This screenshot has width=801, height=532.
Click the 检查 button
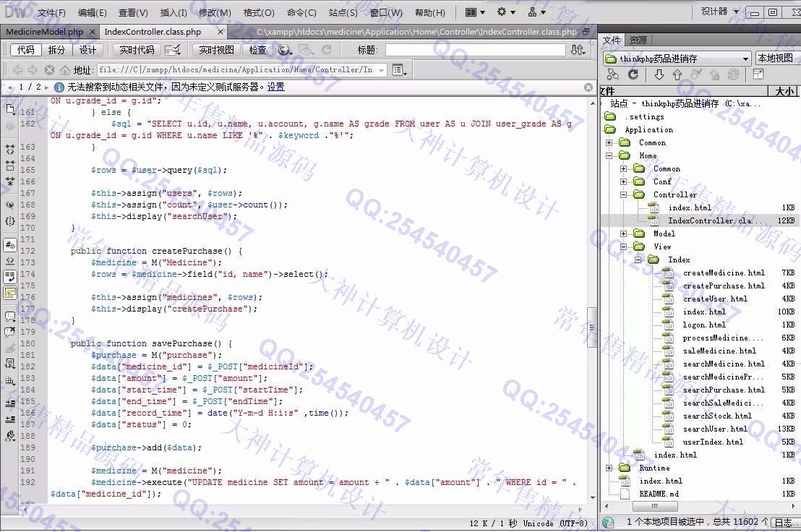[x=257, y=50]
